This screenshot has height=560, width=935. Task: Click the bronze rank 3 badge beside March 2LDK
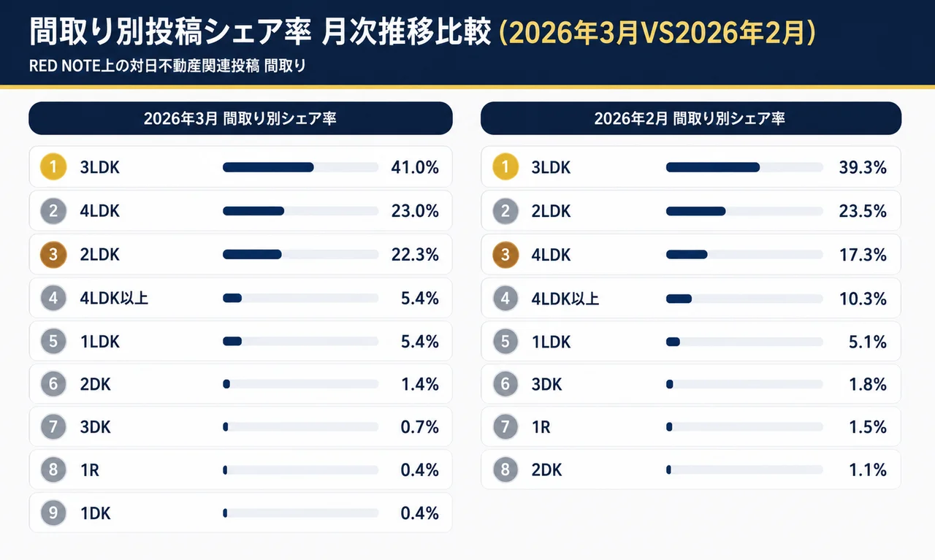click(53, 255)
